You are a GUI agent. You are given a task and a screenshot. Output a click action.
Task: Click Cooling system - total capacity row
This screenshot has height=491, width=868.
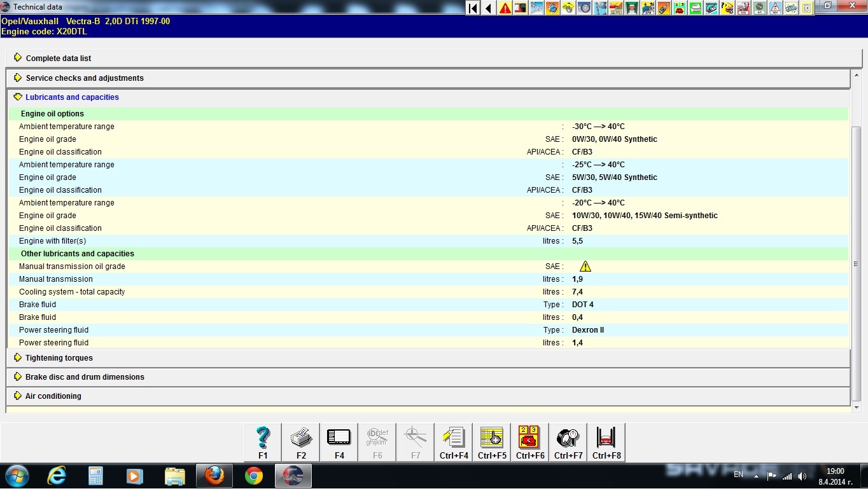coord(428,292)
